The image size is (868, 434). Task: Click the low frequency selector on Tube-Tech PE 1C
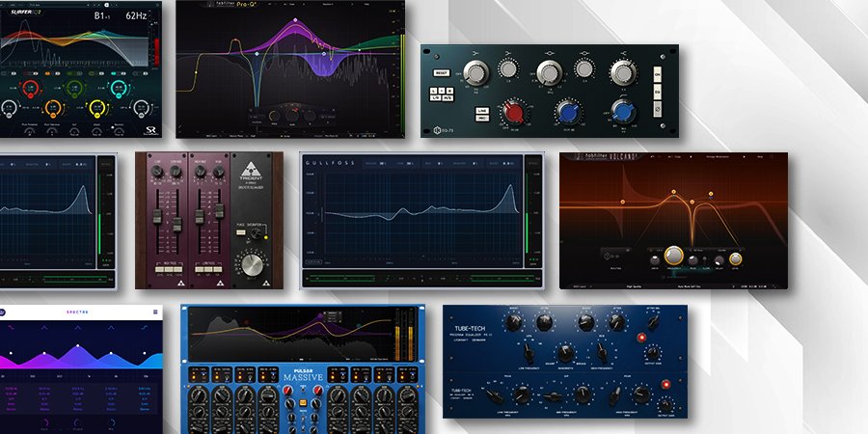pos(529,352)
